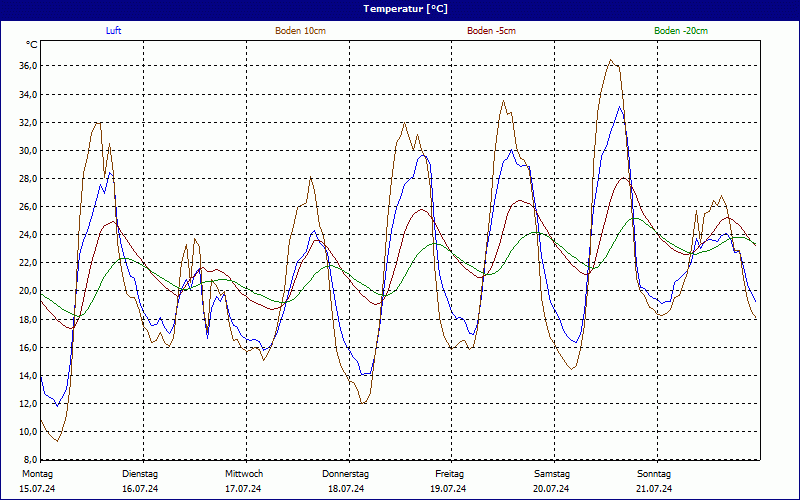Click the Boden -5cm legend label
This screenshot has height=500, width=800.
[x=491, y=31]
